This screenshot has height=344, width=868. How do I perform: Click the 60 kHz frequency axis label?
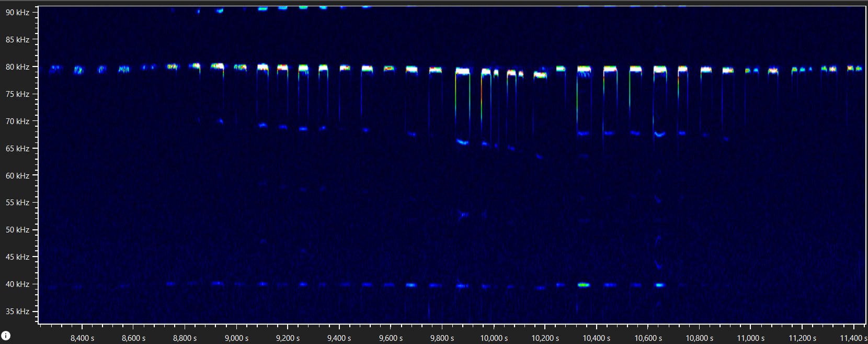click(17, 176)
